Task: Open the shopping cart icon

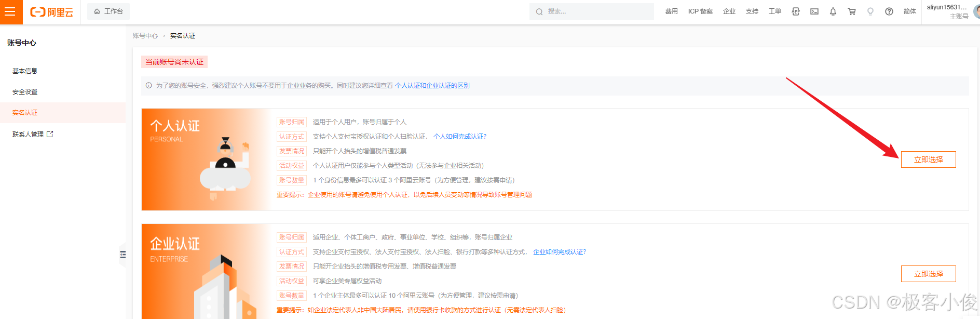Action: (x=852, y=11)
